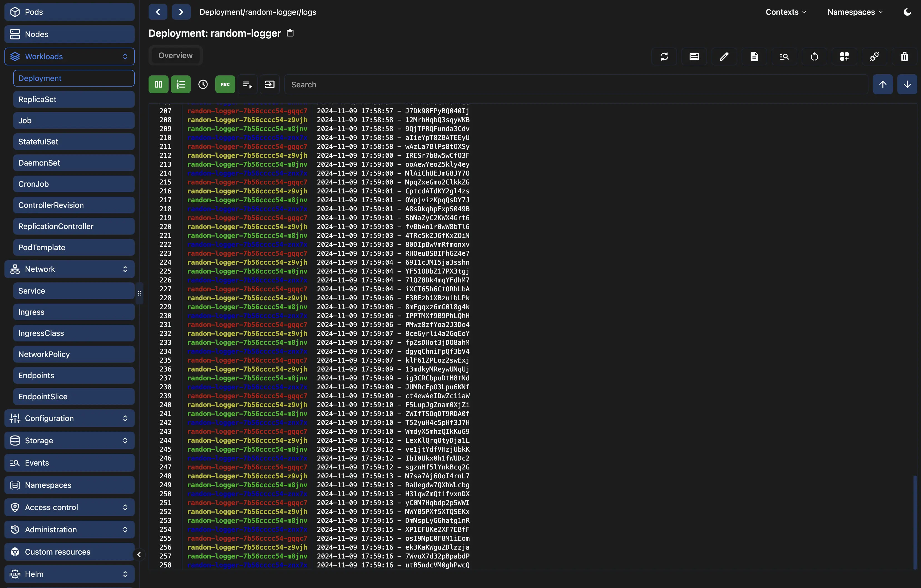Click the trash delete icon
Screen dimensions: 921x588
[x=904, y=56]
